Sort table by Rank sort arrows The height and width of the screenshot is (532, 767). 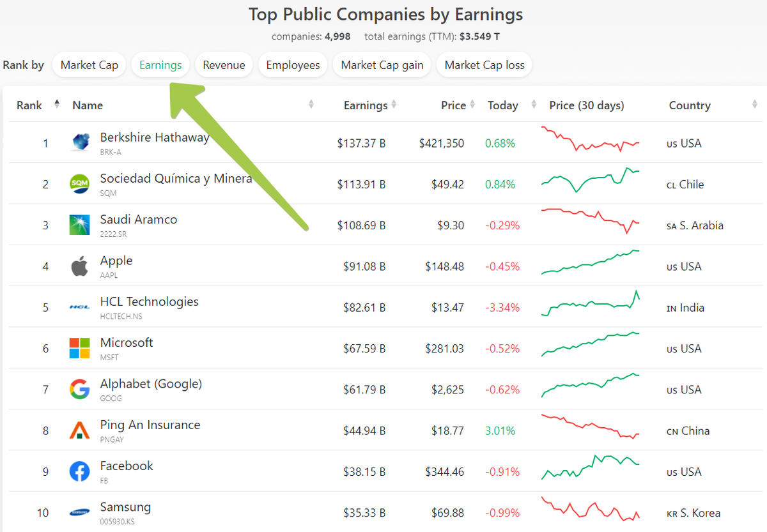[x=57, y=104]
